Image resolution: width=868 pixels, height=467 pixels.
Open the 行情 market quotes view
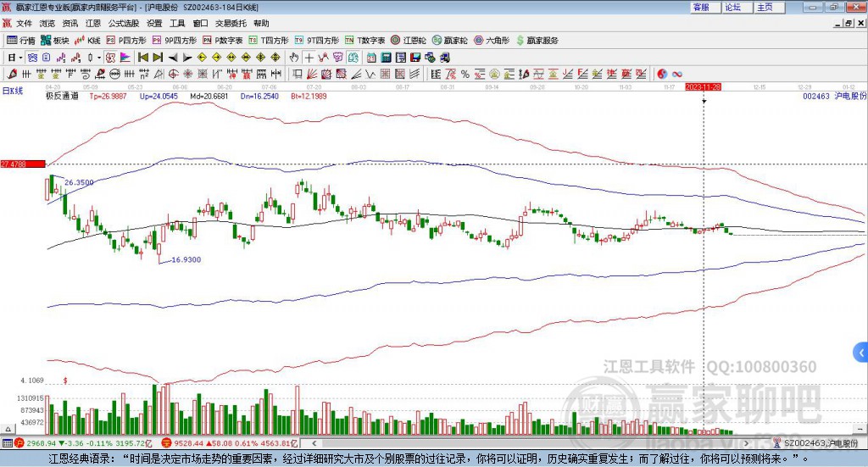point(21,41)
